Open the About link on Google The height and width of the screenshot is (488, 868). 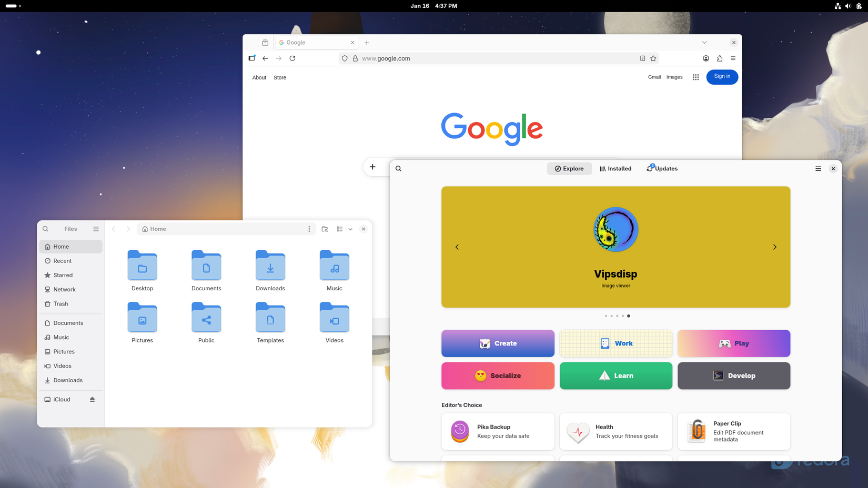pos(259,78)
